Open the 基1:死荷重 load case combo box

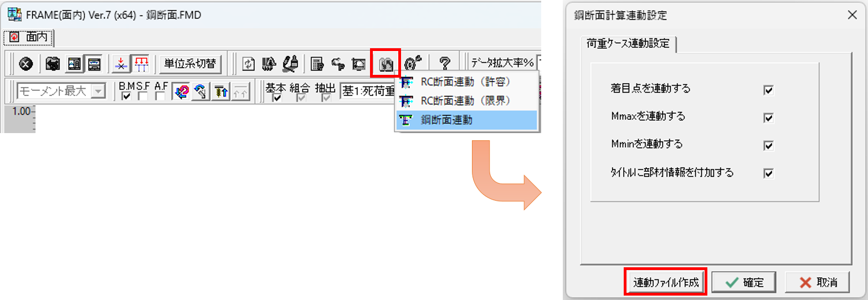point(368,90)
